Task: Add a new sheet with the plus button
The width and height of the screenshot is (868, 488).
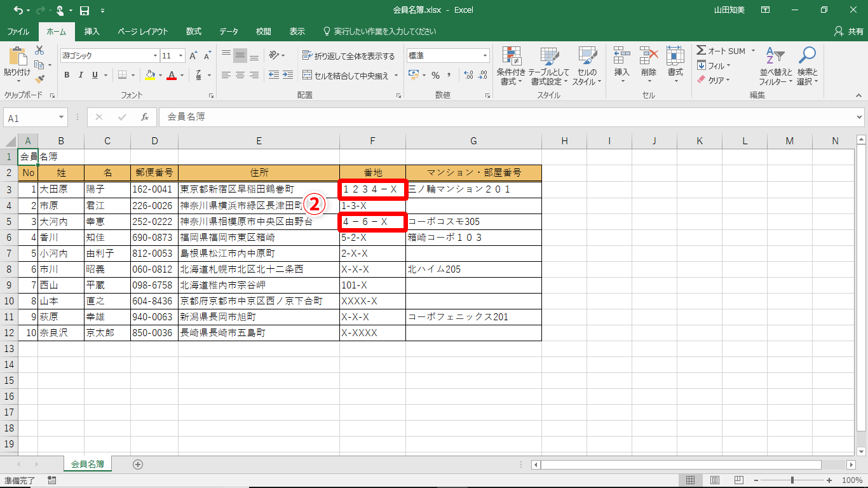Action: point(138,464)
